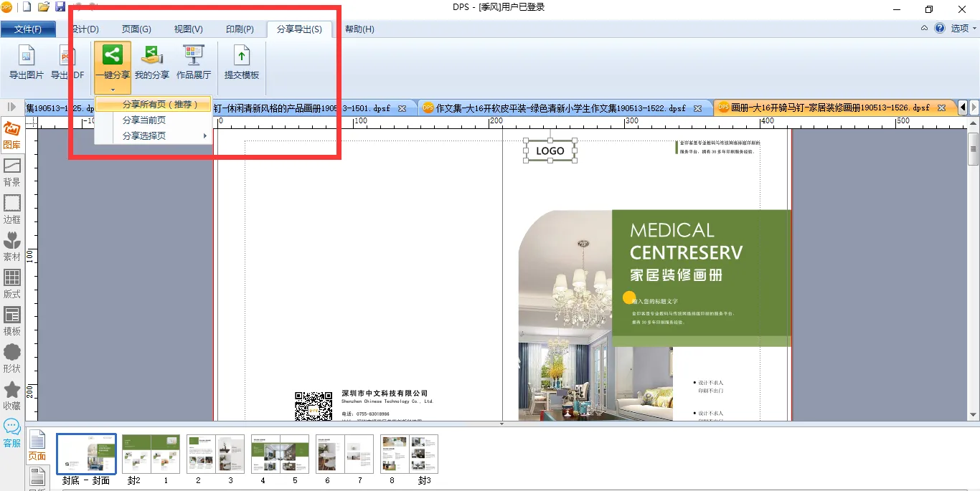Screen dimensions: 980x491
Task: Open the 图库 image library sidebar panel
Action: click(x=12, y=135)
